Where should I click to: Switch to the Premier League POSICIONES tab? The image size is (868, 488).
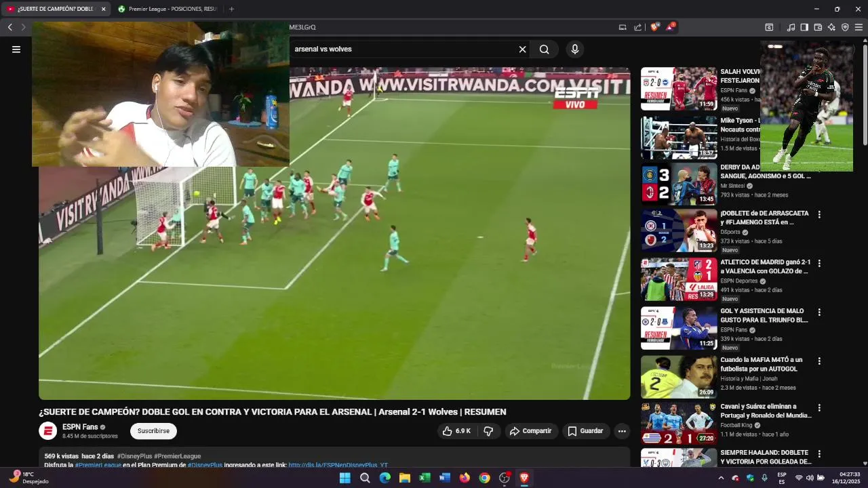(x=167, y=9)
